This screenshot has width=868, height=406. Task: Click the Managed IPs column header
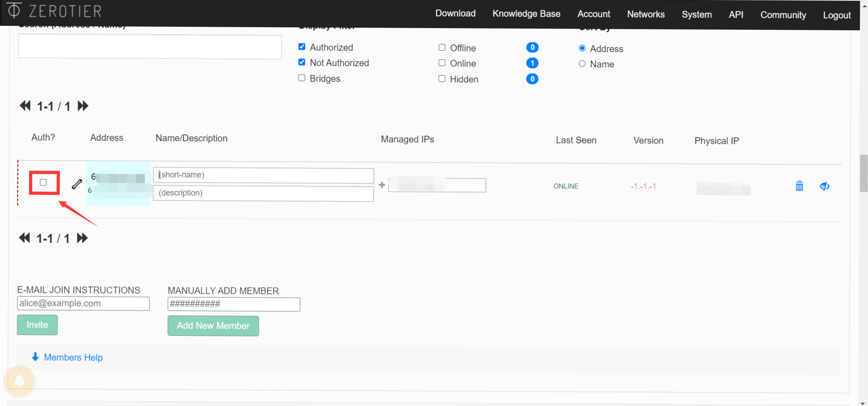click(x=407, y=139)
